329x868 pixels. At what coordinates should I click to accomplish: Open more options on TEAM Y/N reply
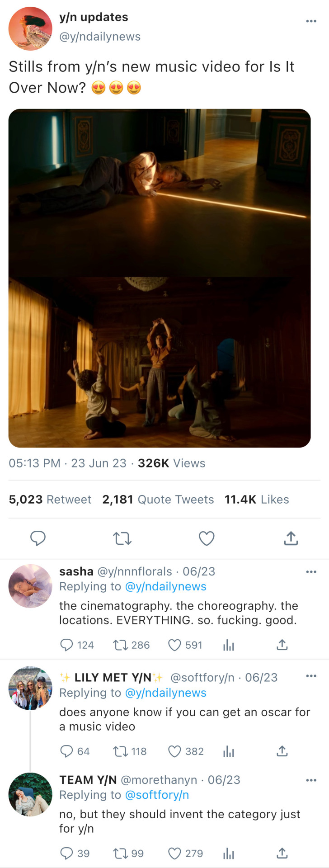(x=311, y=780)
